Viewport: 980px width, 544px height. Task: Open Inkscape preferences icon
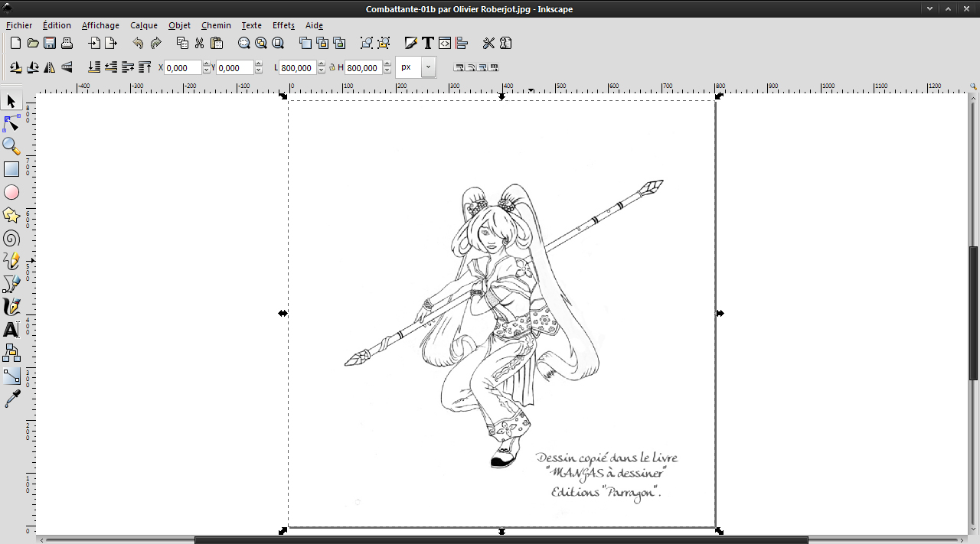click(x=488, y=43)
